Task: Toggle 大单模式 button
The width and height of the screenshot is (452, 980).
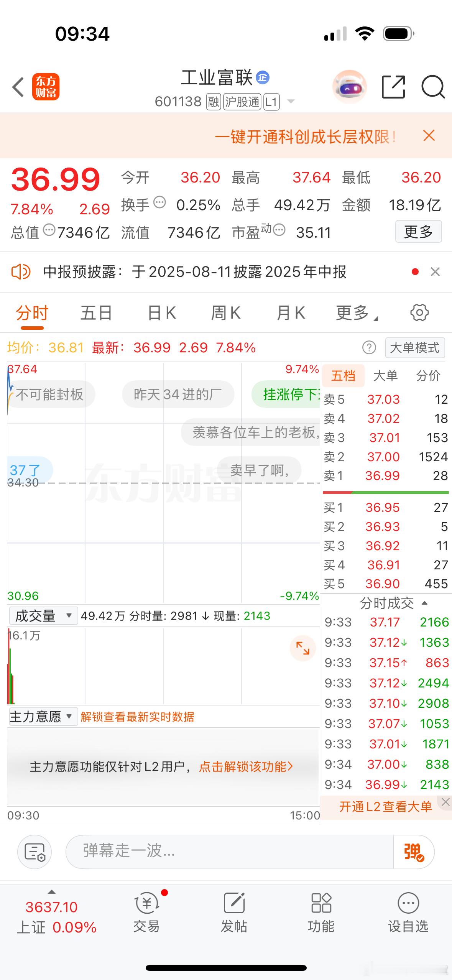Action: coord(414,348)
